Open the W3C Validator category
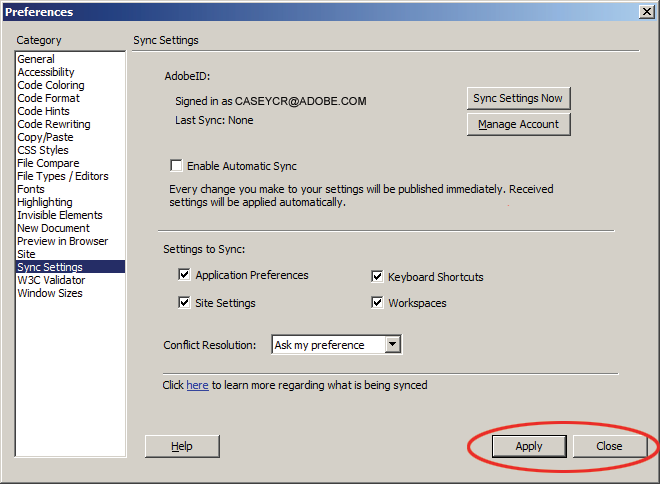 (x=51, y=280)
